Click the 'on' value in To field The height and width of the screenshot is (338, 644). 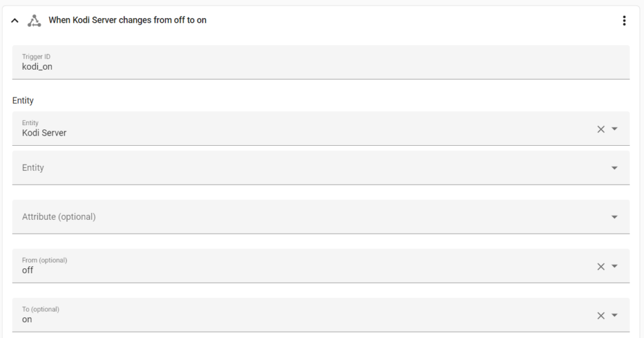pos(26,320)
